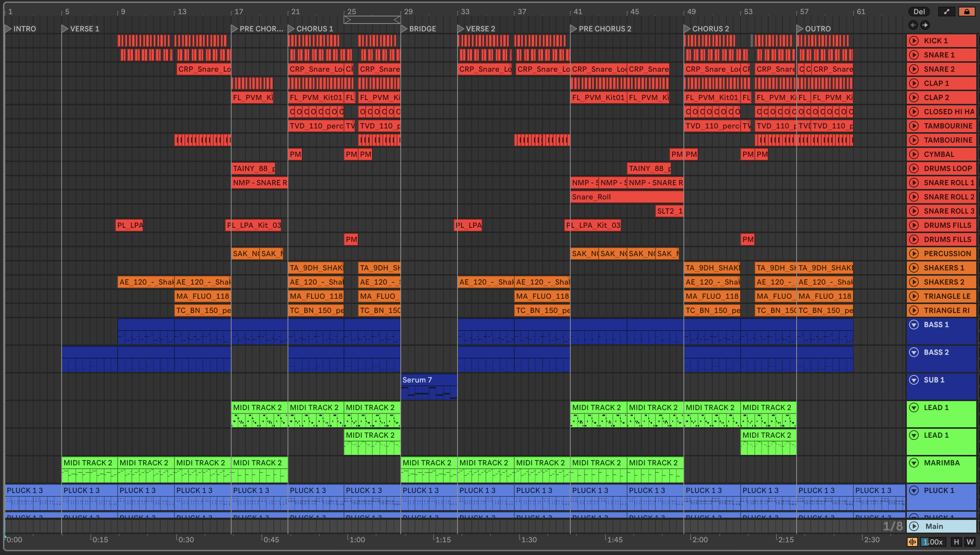This screenshot has width=980, height=555.
Task: Unfold the CYMBAL track with its arrow
Action: (914, 154)
